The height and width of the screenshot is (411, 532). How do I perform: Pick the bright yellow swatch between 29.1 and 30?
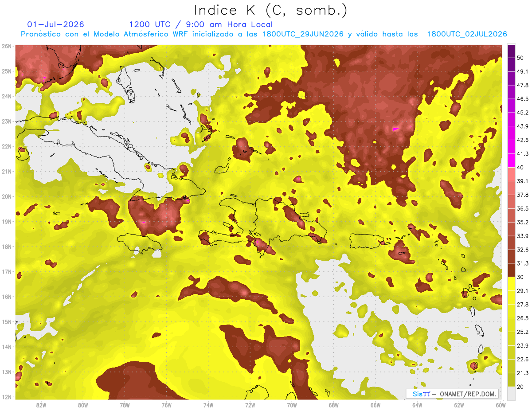pyautogui.click(x=511, y=284)
